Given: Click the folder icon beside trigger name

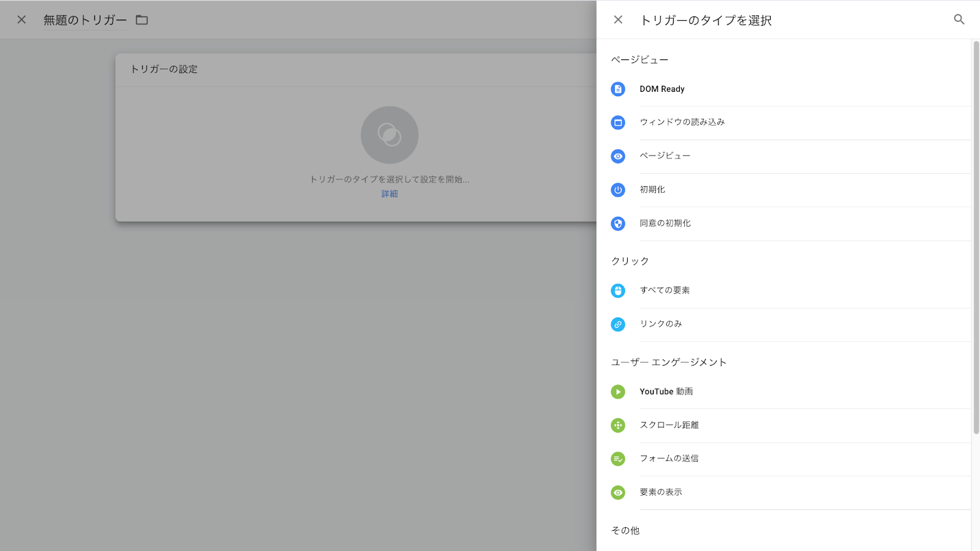Looking at the screenshot, I should pyautogui.click(x=142, y=20).
